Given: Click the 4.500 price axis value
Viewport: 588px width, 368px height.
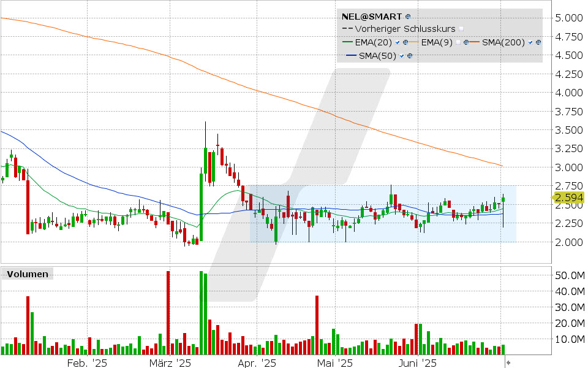Looking at the screenshot, I should [x=569, y=55].
